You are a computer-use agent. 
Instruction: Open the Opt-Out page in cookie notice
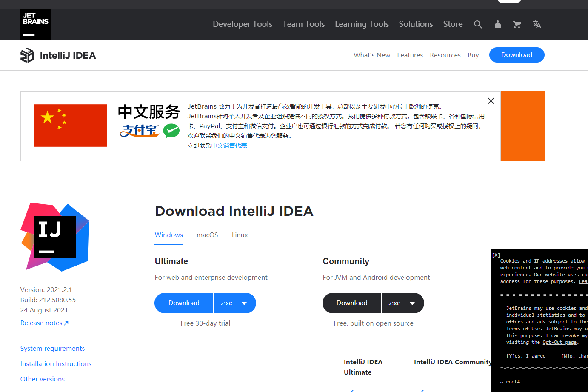[x=560, y=342]
